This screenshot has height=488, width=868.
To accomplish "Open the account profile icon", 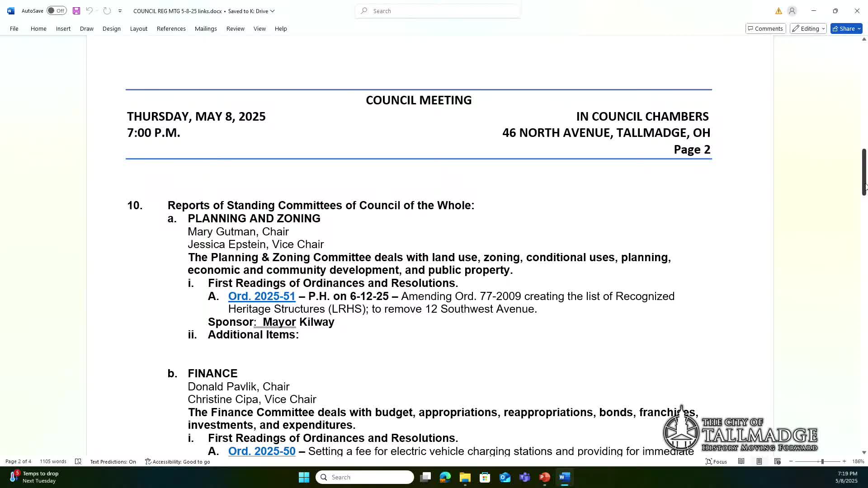I will point(792,11).
